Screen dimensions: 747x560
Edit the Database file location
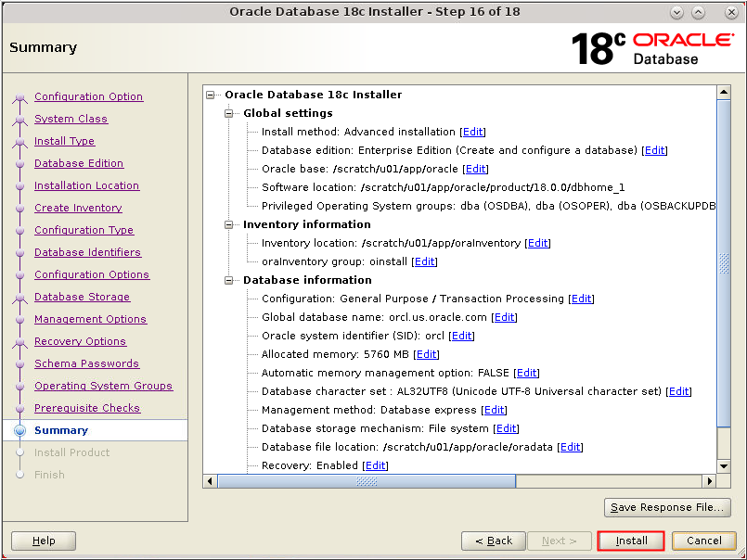coord(571,448)
